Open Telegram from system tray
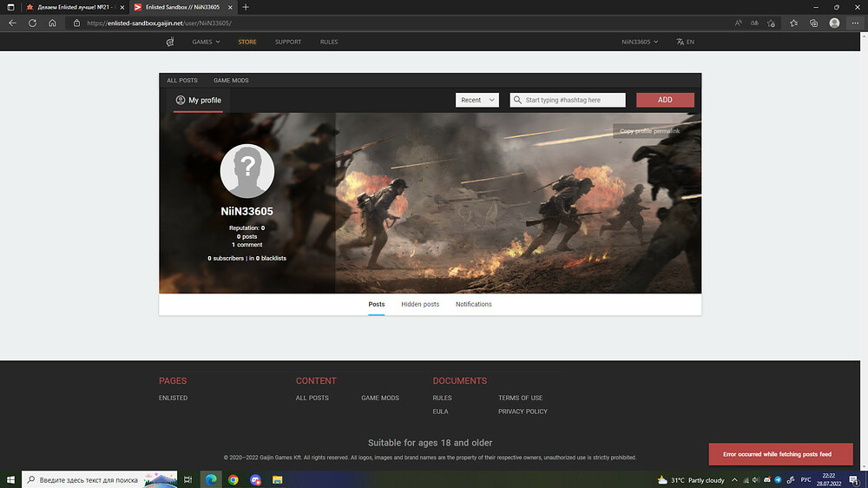Screen dimensions: 868x488 pyautogui.click(x=778, y=480)
